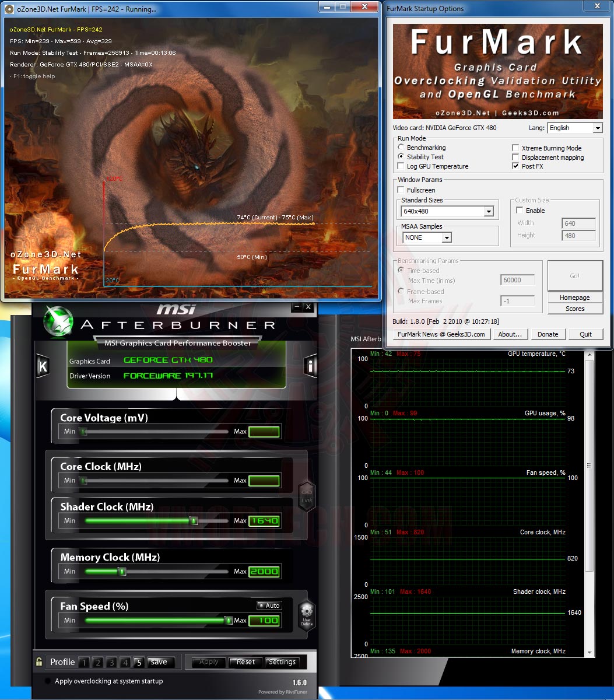This screenshot has width=614, height=700.
Task: Enable Log GPU Temperature checkbox
Action: click(401, 166)
